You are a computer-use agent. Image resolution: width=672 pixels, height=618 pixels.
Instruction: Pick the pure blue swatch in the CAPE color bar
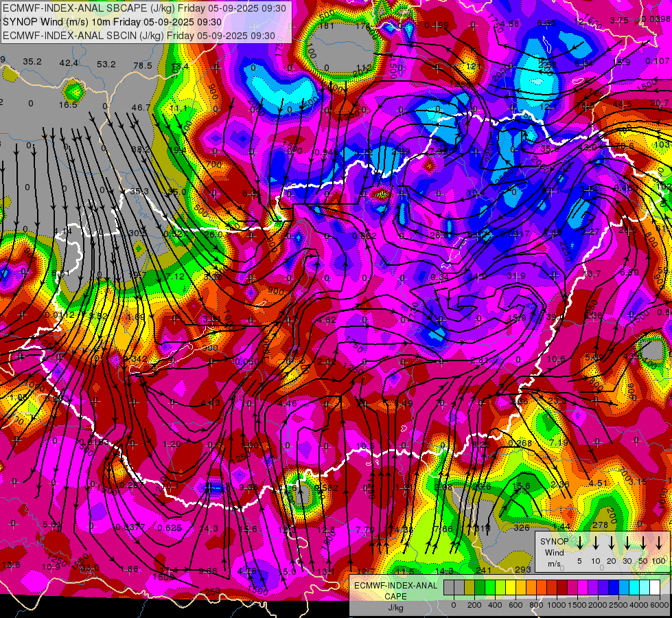(614, 587)
